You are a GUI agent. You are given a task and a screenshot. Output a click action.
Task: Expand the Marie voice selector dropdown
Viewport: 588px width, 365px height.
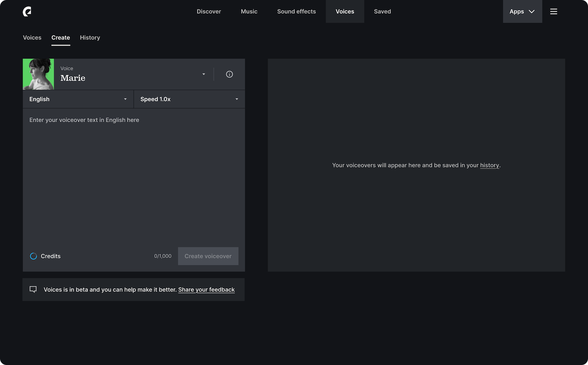(203, 74)
